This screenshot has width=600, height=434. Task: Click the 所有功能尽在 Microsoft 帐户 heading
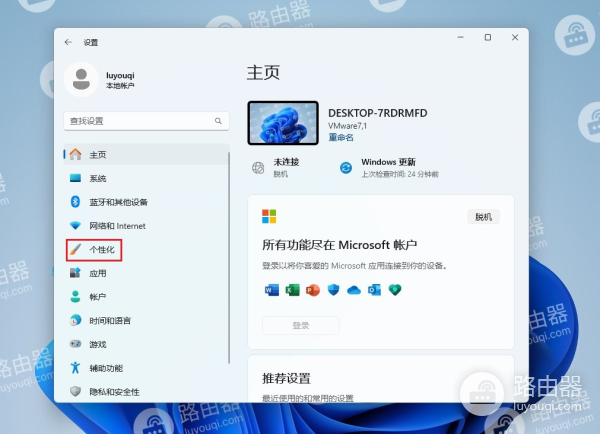coord(339,245)
